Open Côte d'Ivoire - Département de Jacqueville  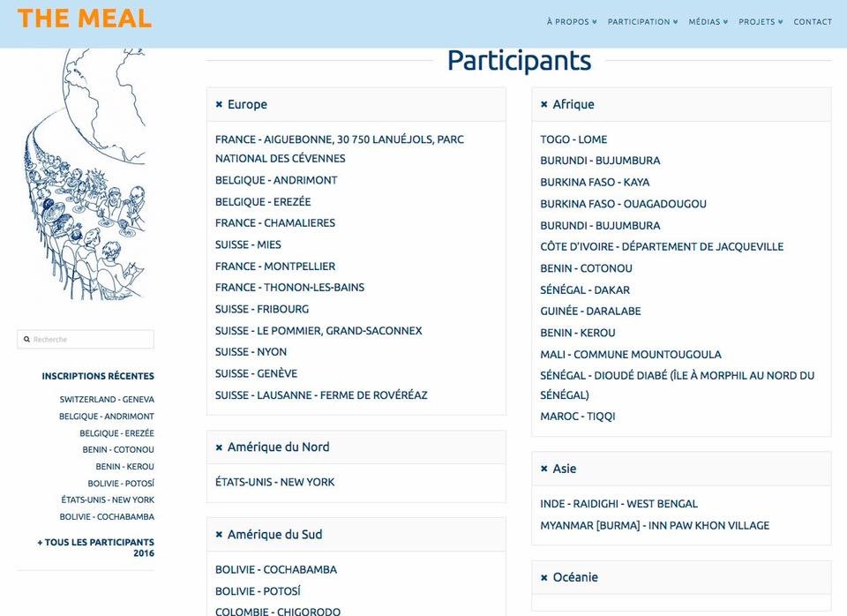click(662, 246)
